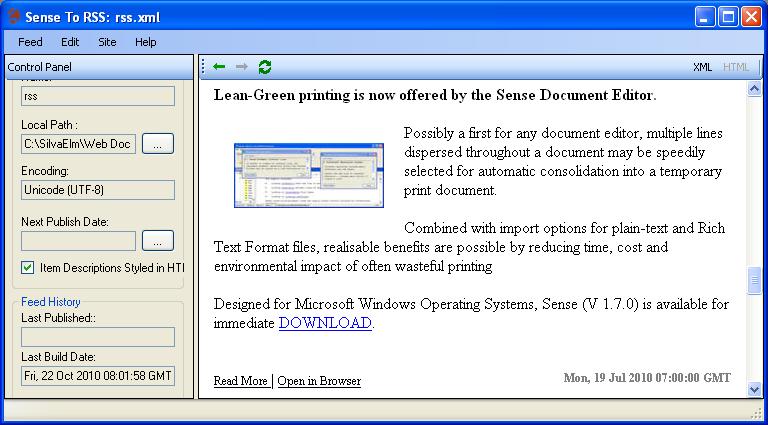Switch to XML view
Image resolution: width=768 pixels, height=425 pixels.
(x=702, y=67)
